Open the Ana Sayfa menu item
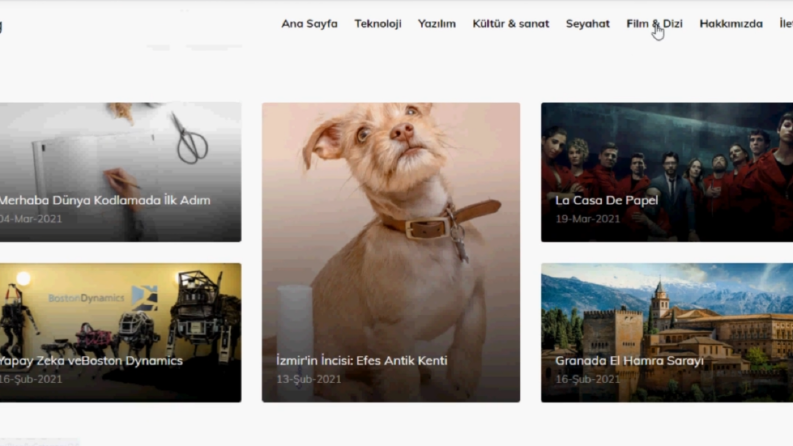This screenshot has width=793, height=446. pos(309,24)
